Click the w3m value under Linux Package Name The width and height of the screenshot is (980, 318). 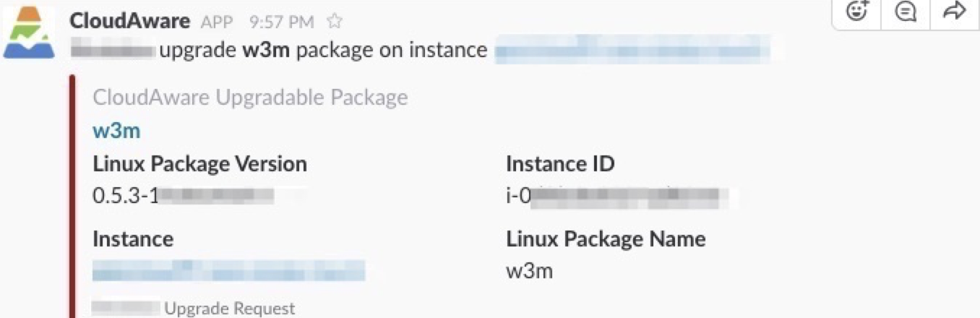point(529,271)
